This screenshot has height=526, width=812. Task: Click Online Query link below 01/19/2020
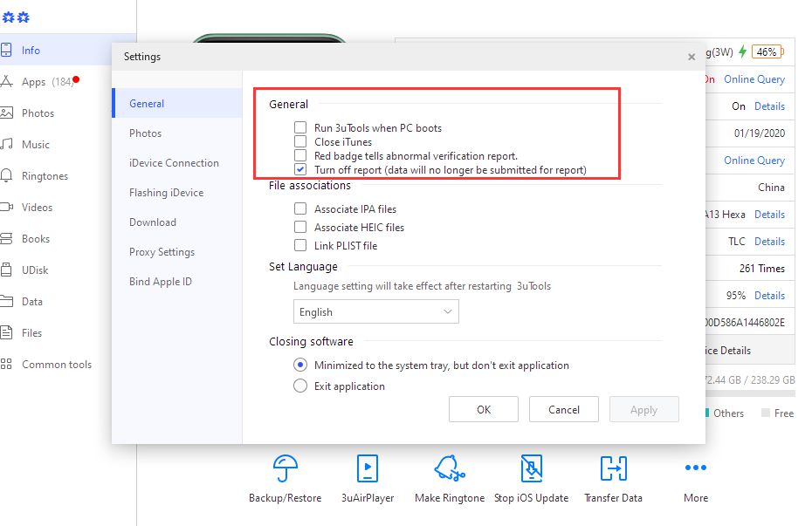pyautogui.click(x=754, y=161)
